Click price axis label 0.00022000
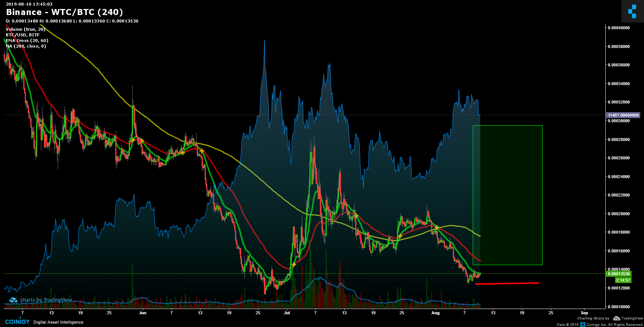The height and width of the screenshot is (327, 644). [619, 195]
